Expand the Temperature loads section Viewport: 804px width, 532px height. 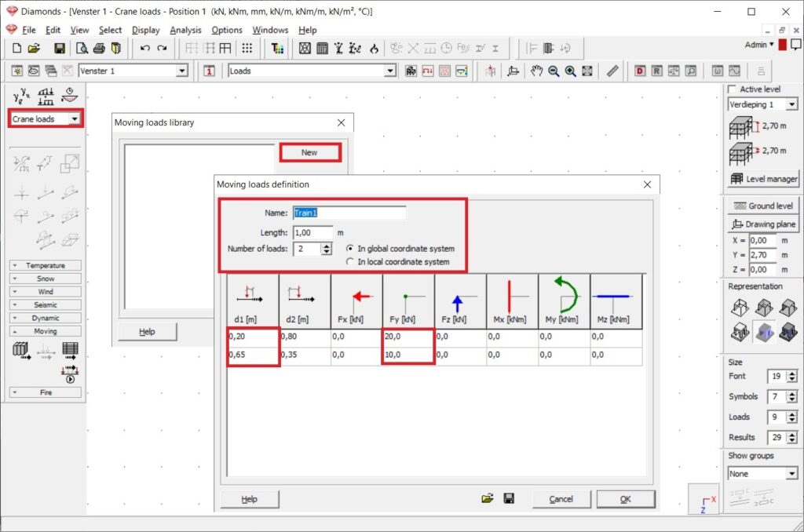pyautogui.click(x=45, y=265)
